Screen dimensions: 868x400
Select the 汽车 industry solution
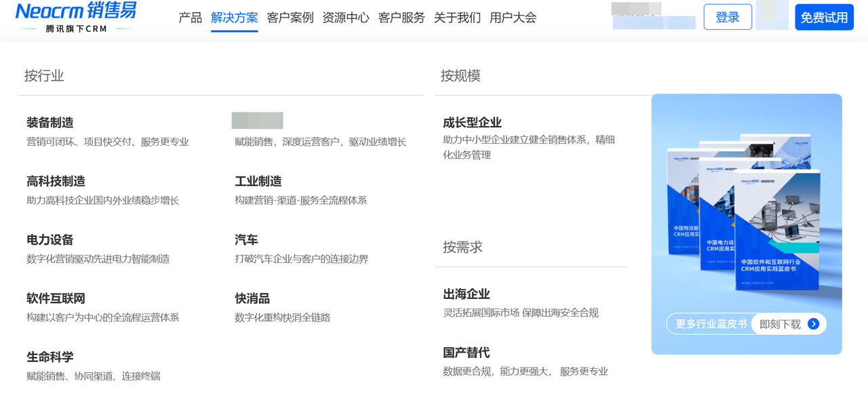tap(245, 240)
